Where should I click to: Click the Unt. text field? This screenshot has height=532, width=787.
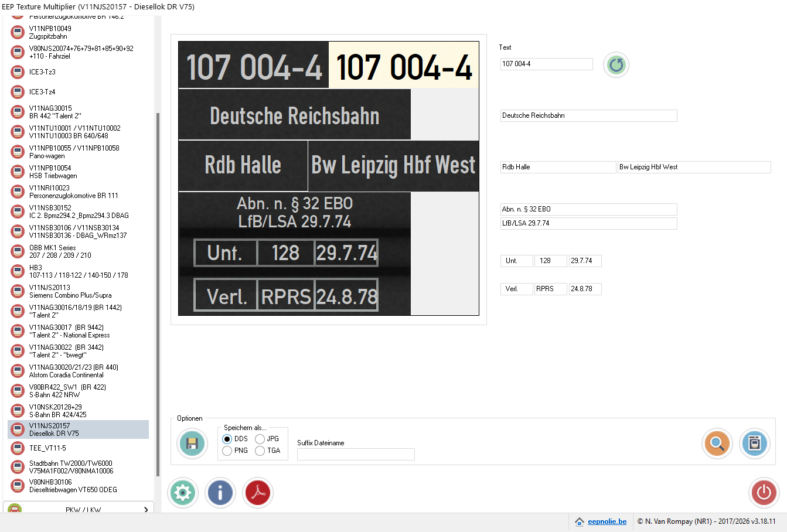(517, 261)
